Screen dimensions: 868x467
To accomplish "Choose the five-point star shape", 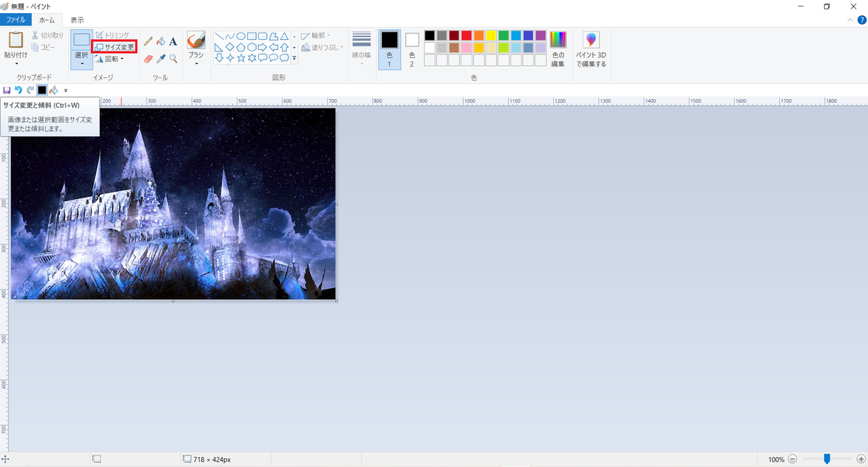I will click(x=241, y=58).
